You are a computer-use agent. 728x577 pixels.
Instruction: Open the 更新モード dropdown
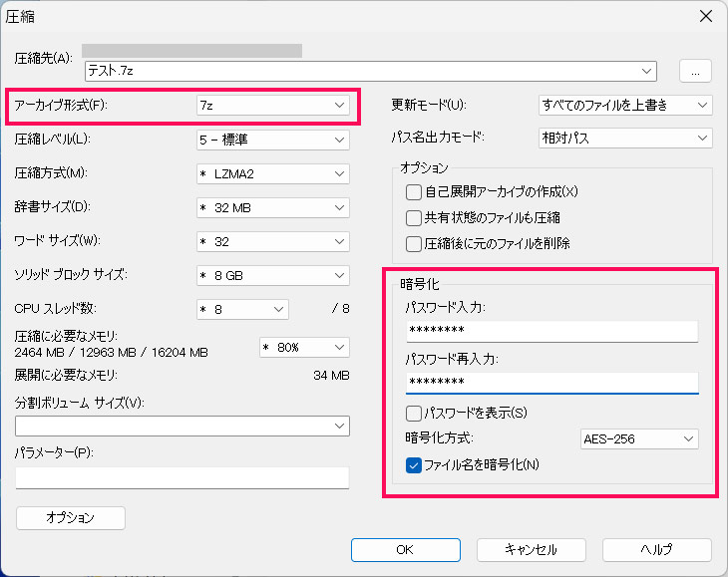(625, 104)
